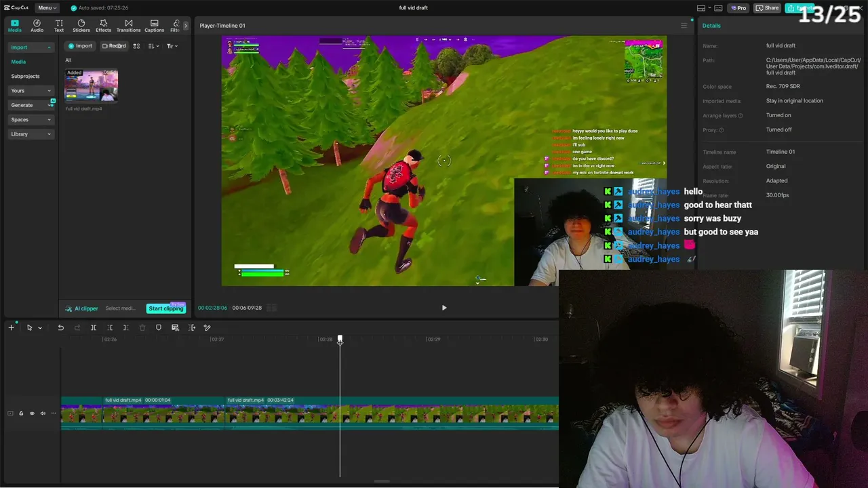The image size is (868, 488).
Task: Select Media in the left sidebar
Action: pos(18,62)
